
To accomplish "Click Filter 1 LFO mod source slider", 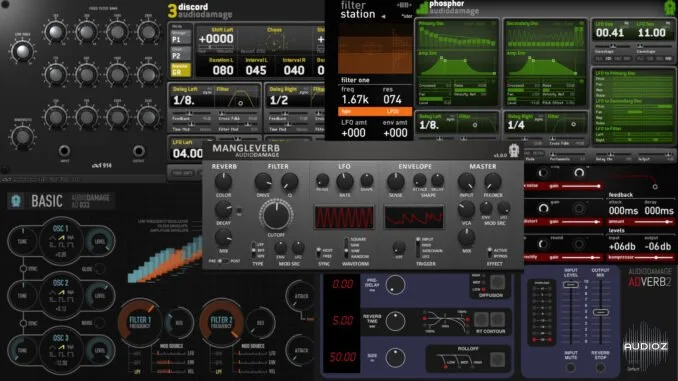I will click(x=170, y=354).
